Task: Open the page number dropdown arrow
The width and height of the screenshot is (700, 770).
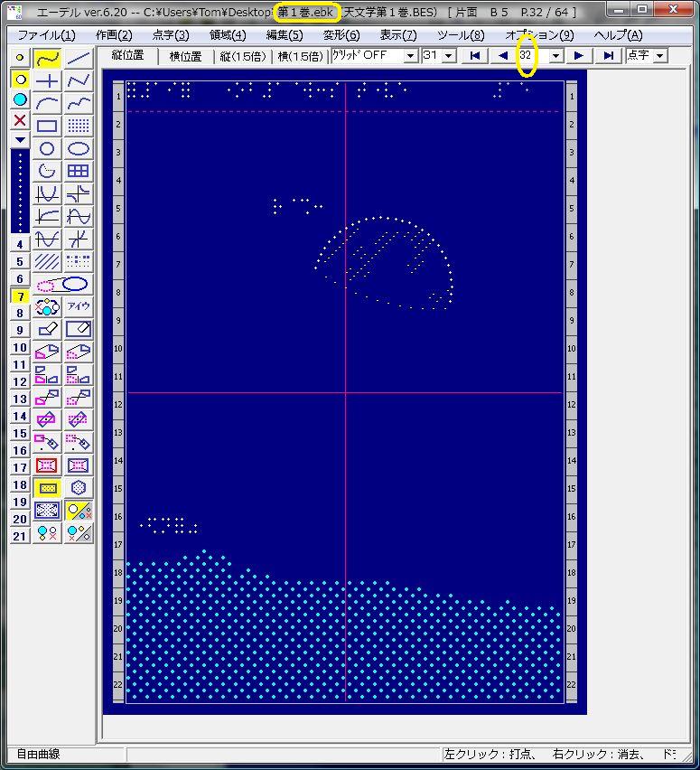Action: (x=555, y=56)
